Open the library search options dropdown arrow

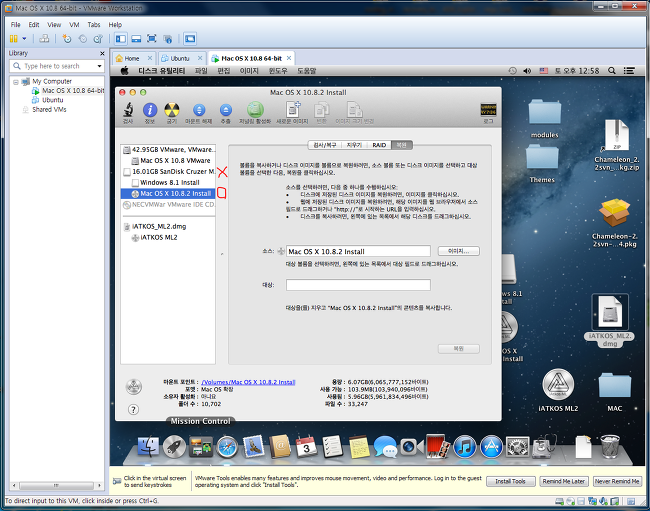point(99,66)
